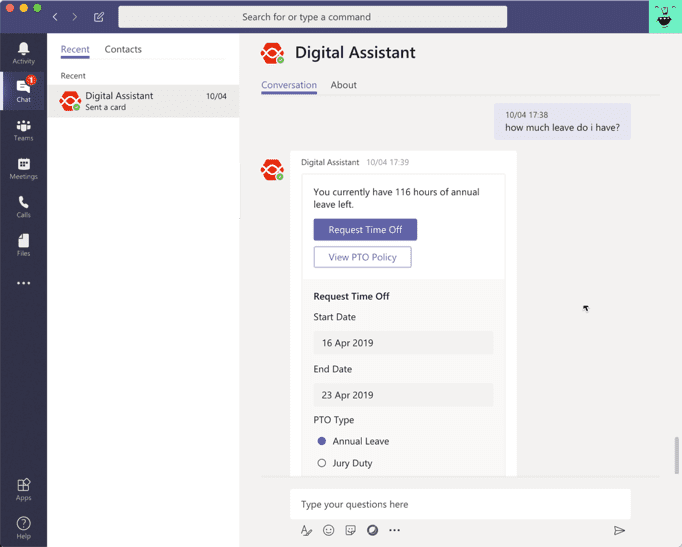Open the Calls phone icon

click(23, 207)
